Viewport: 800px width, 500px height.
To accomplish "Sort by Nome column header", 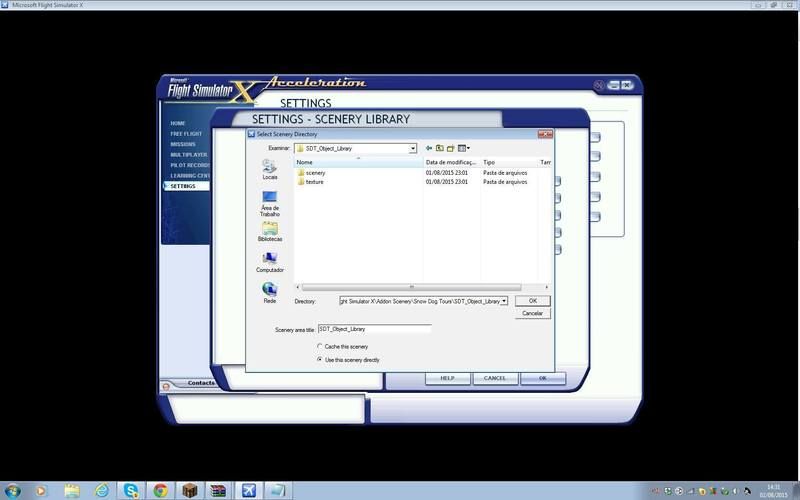I will (359, 162).
